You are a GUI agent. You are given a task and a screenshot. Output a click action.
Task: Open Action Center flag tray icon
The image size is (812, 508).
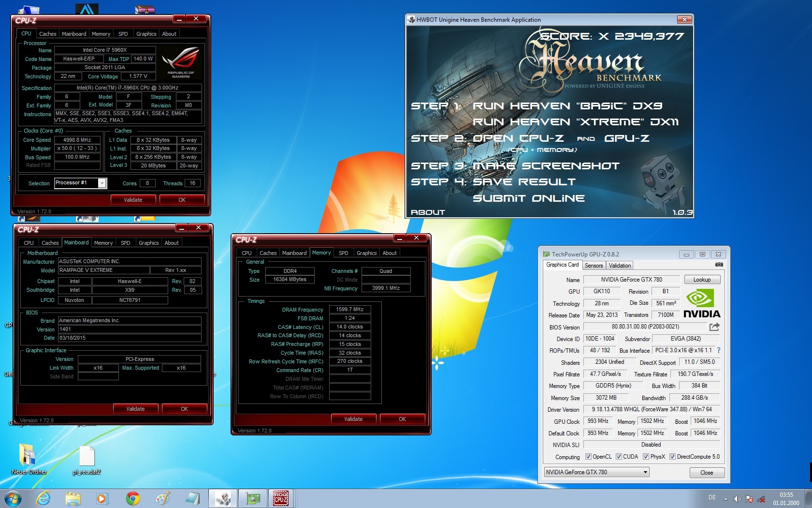[x=749, y=499]
